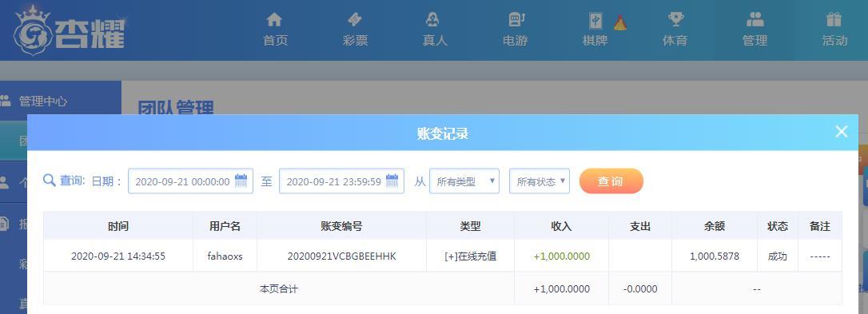Screen dimensions: 868x314
Task: Click the 管理 people icon
Action: [x=755, y=20]
